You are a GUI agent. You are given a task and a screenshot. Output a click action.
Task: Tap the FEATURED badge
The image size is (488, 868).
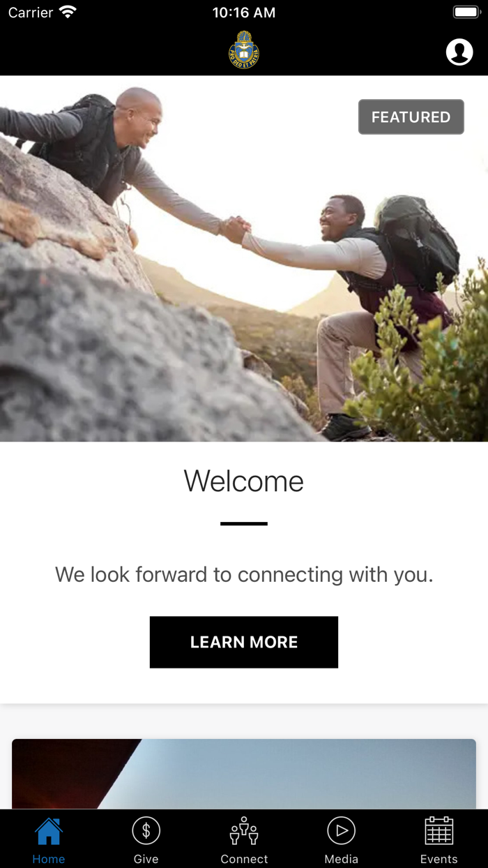point(411,117)
